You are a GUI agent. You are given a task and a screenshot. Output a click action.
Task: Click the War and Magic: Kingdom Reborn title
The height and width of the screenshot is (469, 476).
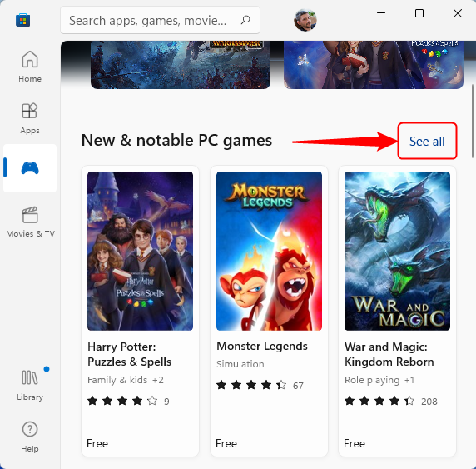click(389, 354)
